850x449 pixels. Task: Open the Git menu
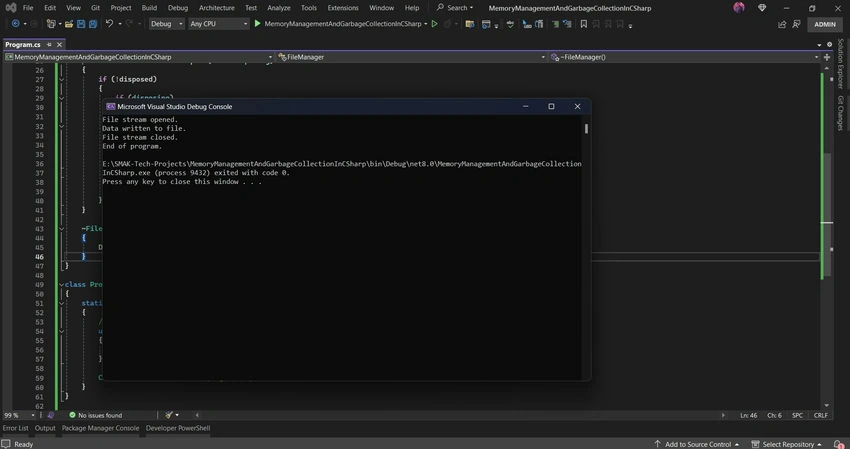(x=95, y=8)
